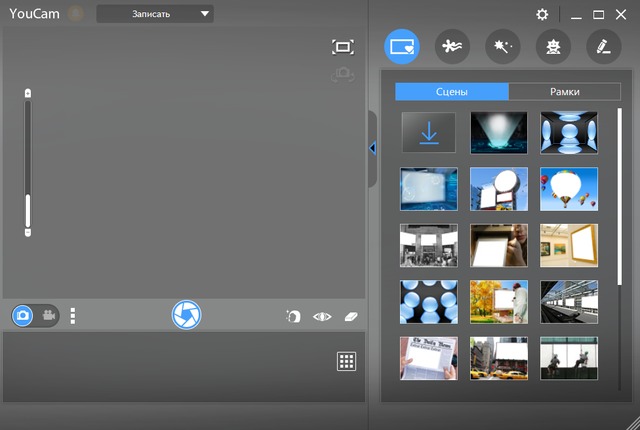Image resolution: width=640 pixels, height=430 pixels.
Task: Switch to the Сцены tab
Action: pos(452,91)
